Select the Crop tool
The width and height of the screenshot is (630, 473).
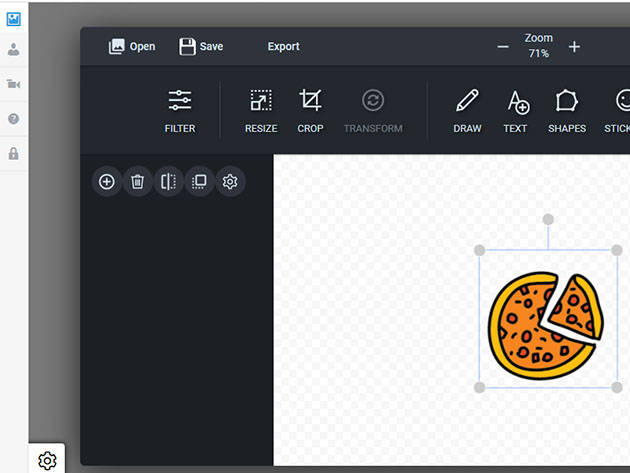(x=310, y=111)
